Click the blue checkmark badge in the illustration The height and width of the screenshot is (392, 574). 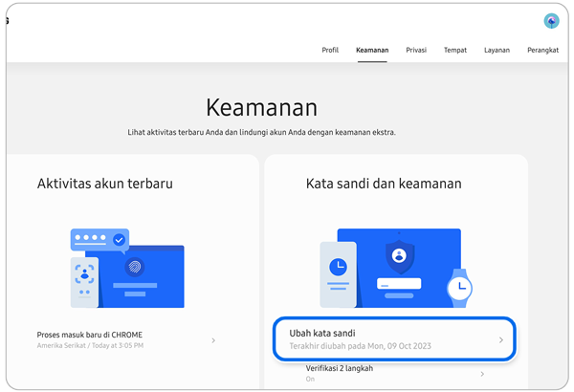click(x=119, y=240)
